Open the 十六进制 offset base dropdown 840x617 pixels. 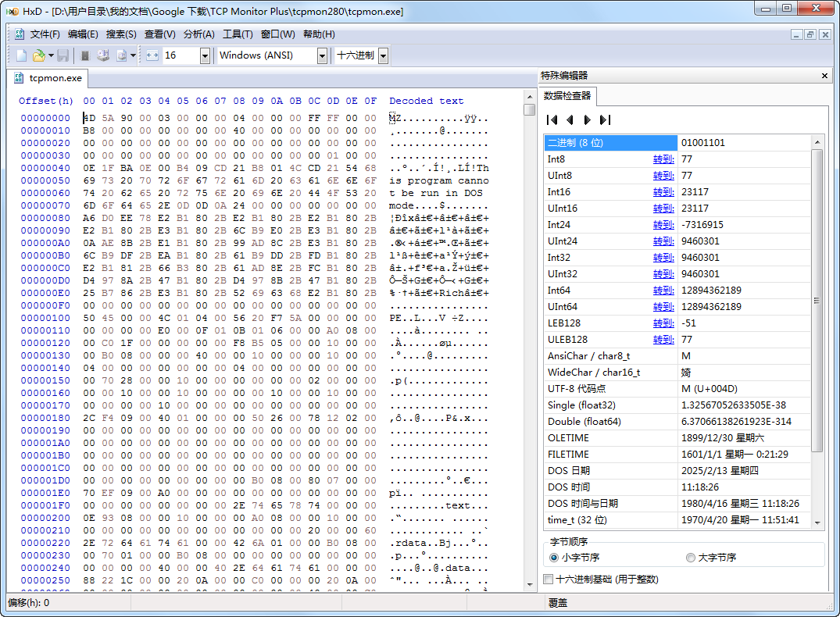(383, 55)
